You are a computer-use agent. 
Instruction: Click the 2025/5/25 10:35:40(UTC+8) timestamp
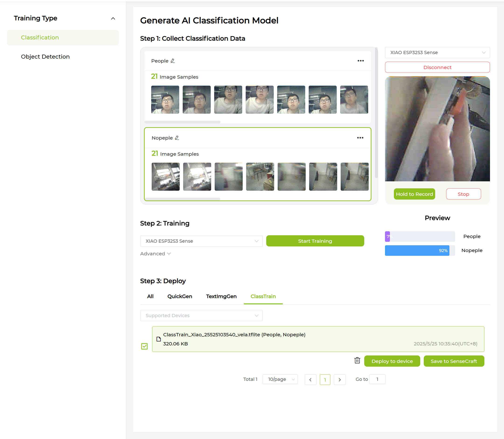pyautogui.click(x=445, y=344)
